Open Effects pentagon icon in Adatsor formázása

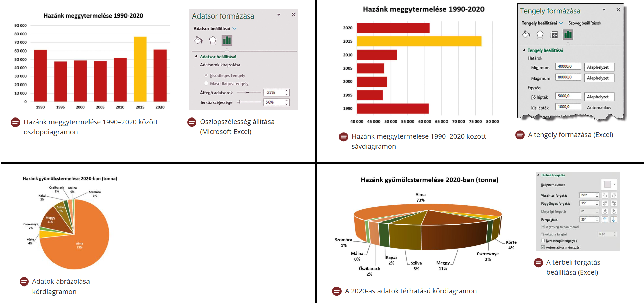click(213, 40)
